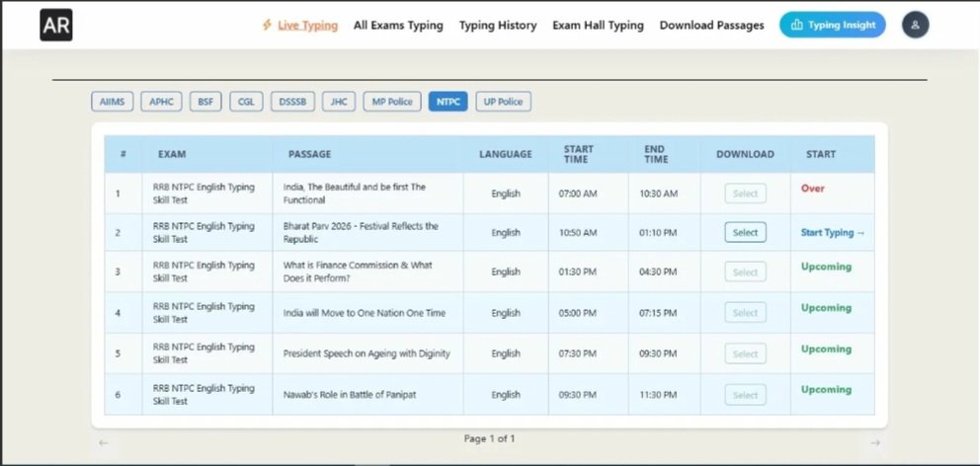Image resolution: width=980 pixels, height=466 pixels.
Task: Click passage 'India will Move to One Nation'
Action: coord(365,313)
